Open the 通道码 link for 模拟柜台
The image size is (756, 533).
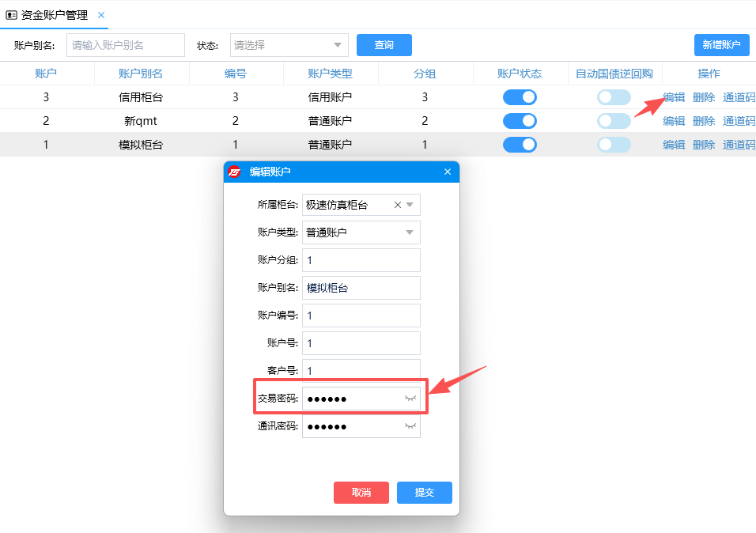click(x=739, y=145)
